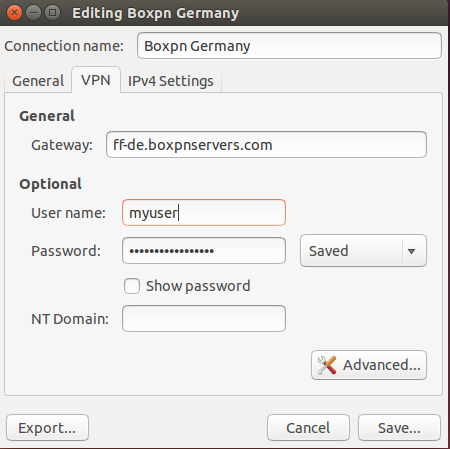Screen dimensions: 450x449
Task: Open the Saved password storage dropdown
Action: pyautogui.click(x=363, y=251)
